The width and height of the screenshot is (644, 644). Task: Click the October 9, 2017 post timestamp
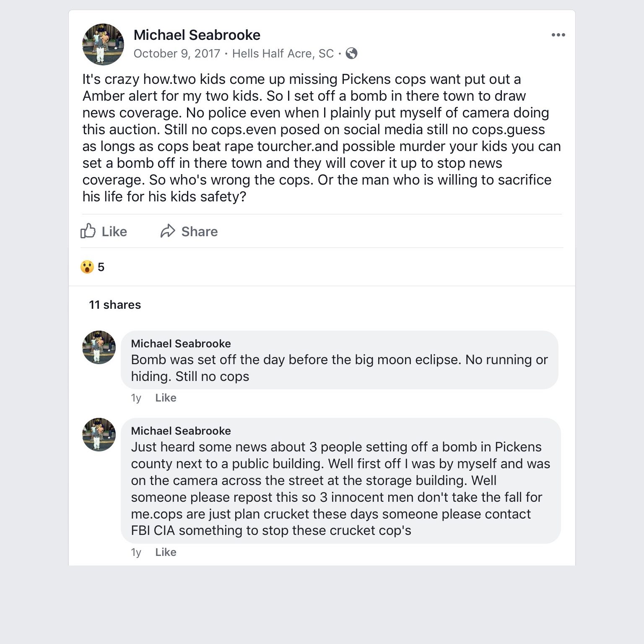[x=177, y=54]
